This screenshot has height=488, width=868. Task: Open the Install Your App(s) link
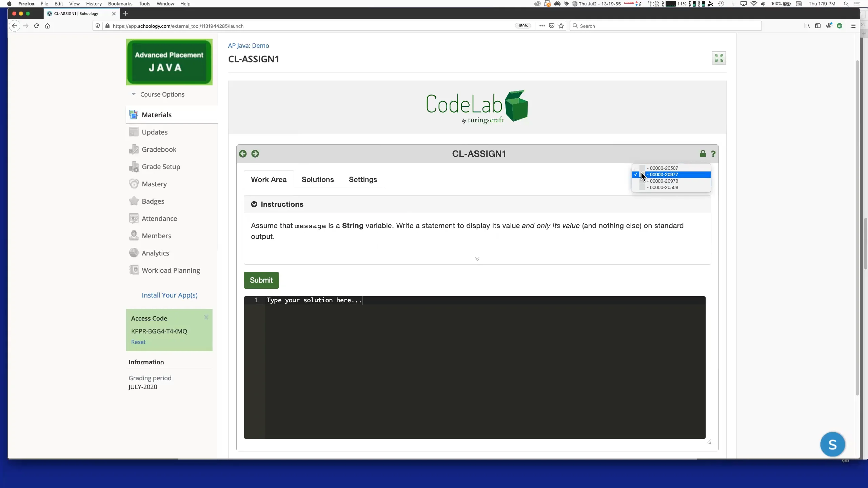[170, 295]
